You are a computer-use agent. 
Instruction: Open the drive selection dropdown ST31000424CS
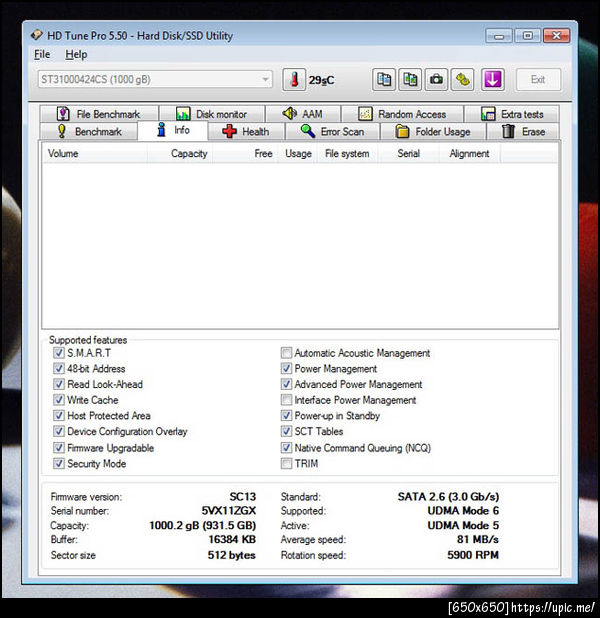pyautogui.click(x=155, y=80)
